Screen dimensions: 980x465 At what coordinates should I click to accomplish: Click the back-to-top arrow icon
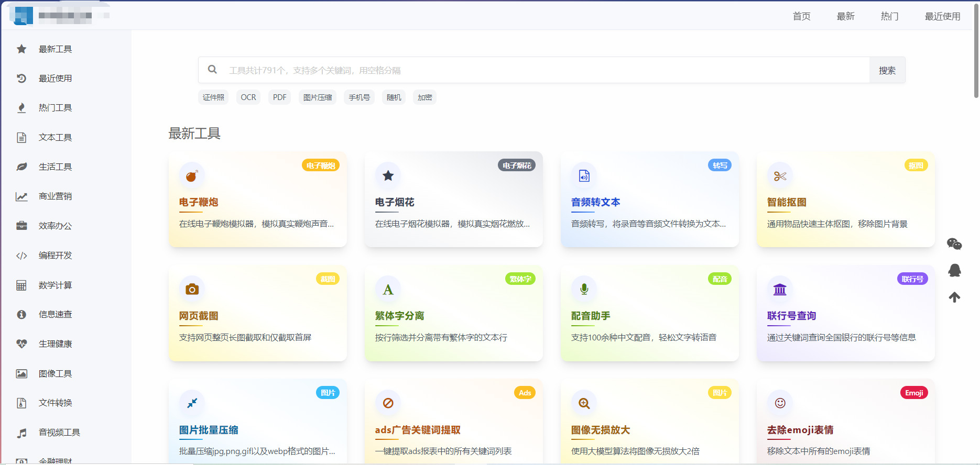(954, 297)
